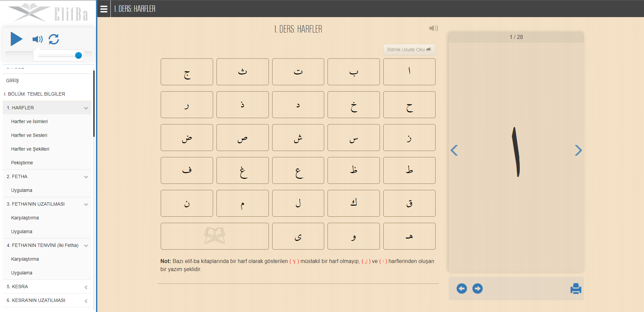The image size is (644, 312).
Task: Click the volume slider handle
Action: [x=79, y=55]
